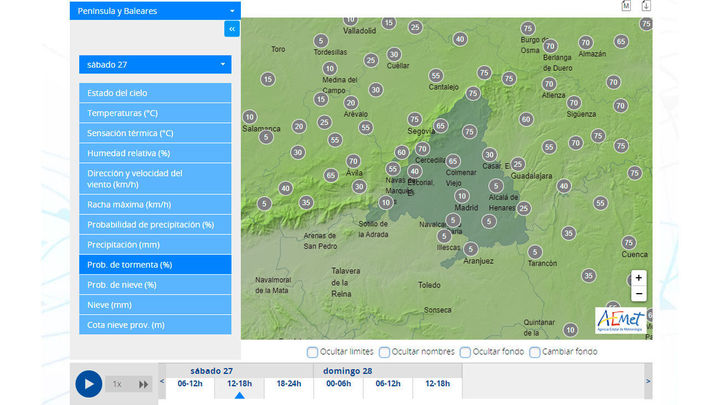Select Humedad relativa (%) layer

click(x=155, y=153)
